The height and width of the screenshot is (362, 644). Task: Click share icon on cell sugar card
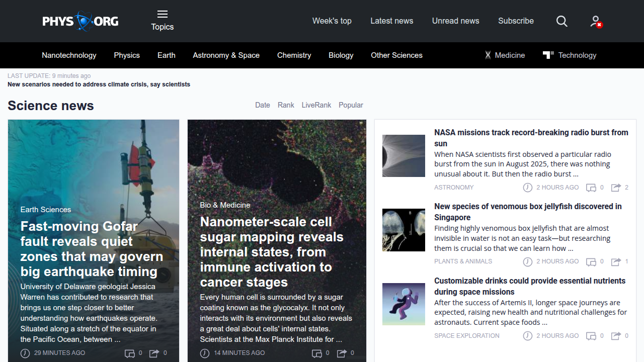coord(342,353)
